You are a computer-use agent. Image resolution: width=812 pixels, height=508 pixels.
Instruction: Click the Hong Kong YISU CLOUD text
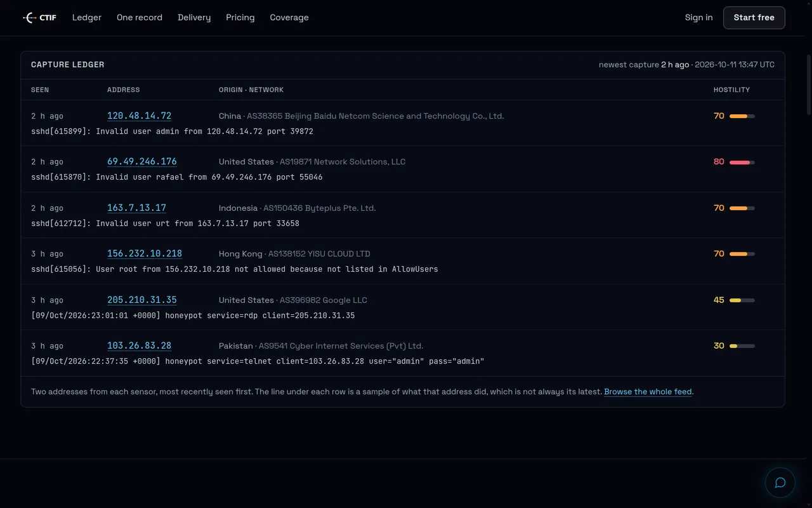click(x=294, y=254)
